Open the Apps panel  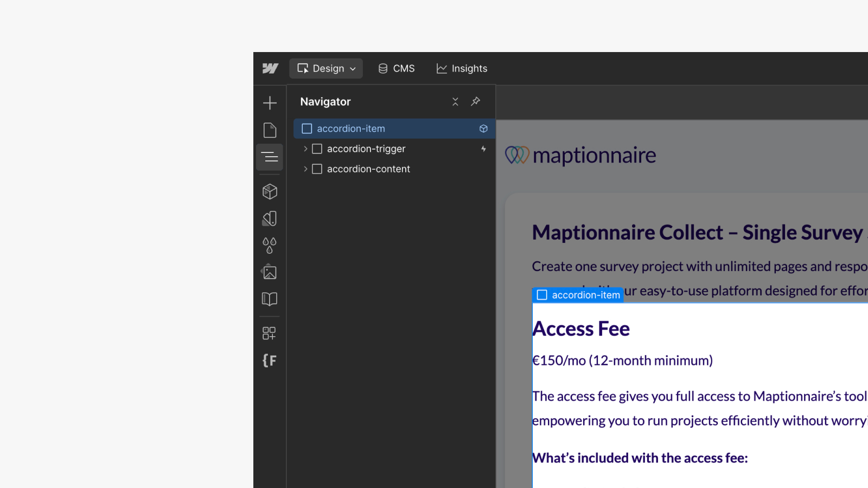click(270, 333)
